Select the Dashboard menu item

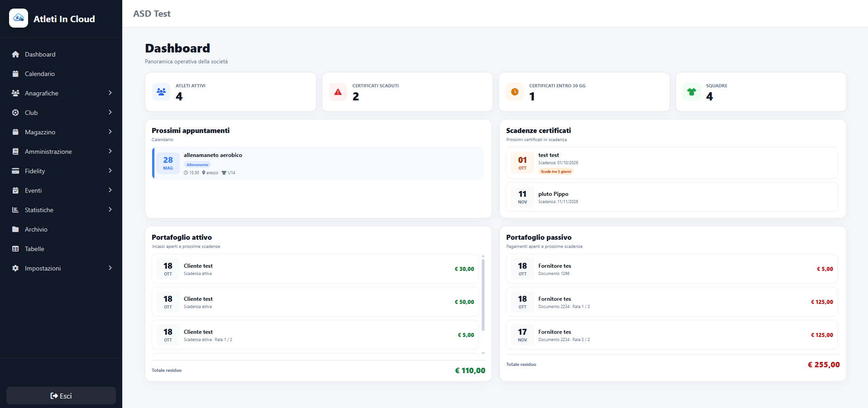click(61, 54)
